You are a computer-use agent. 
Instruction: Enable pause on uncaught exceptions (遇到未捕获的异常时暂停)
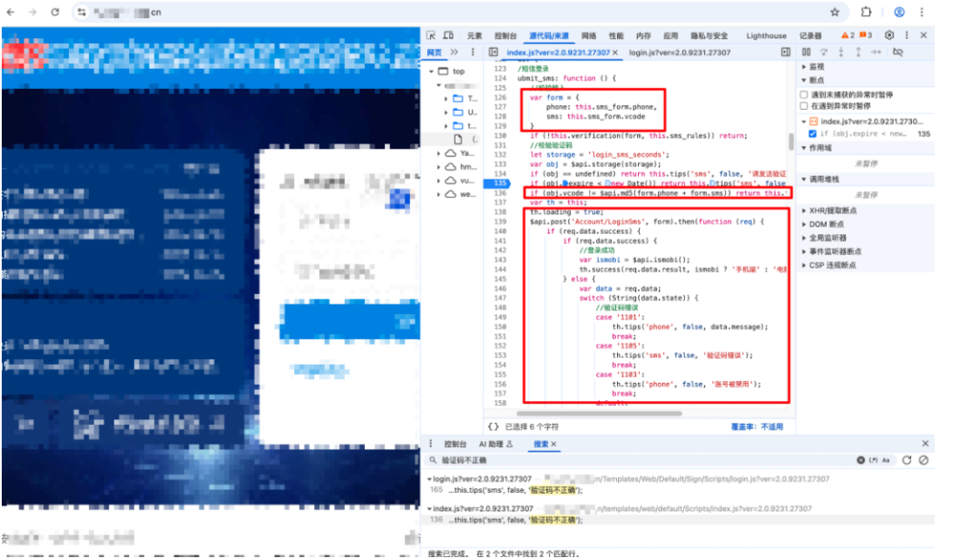click(804, 94)
